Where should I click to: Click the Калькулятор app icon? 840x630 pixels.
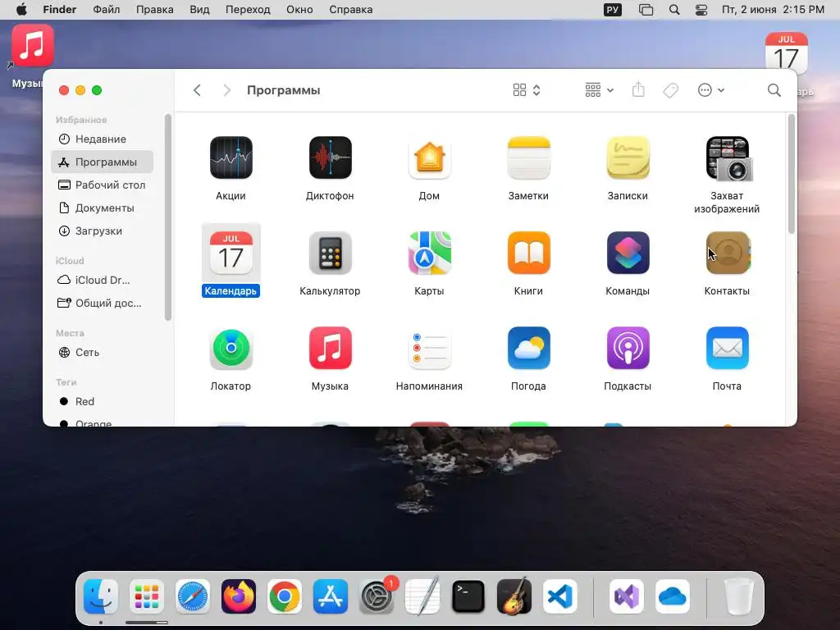click(x=330, y=253)
